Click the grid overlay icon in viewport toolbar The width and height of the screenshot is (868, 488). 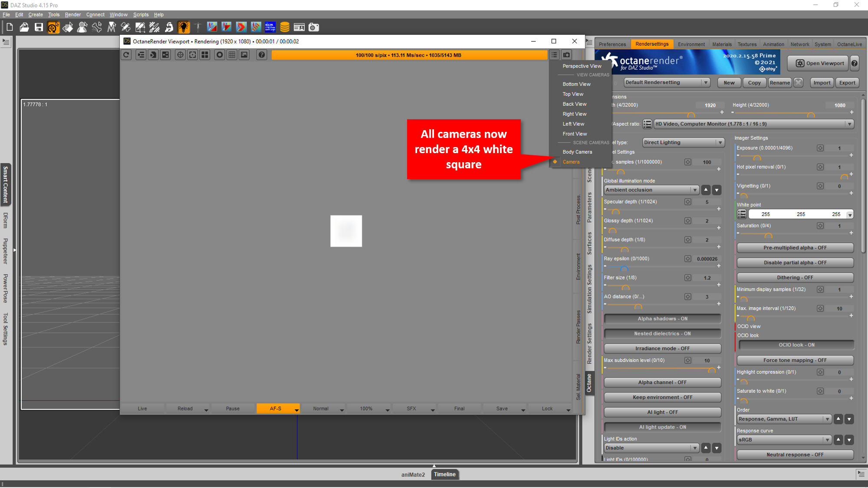click(232, 55)
